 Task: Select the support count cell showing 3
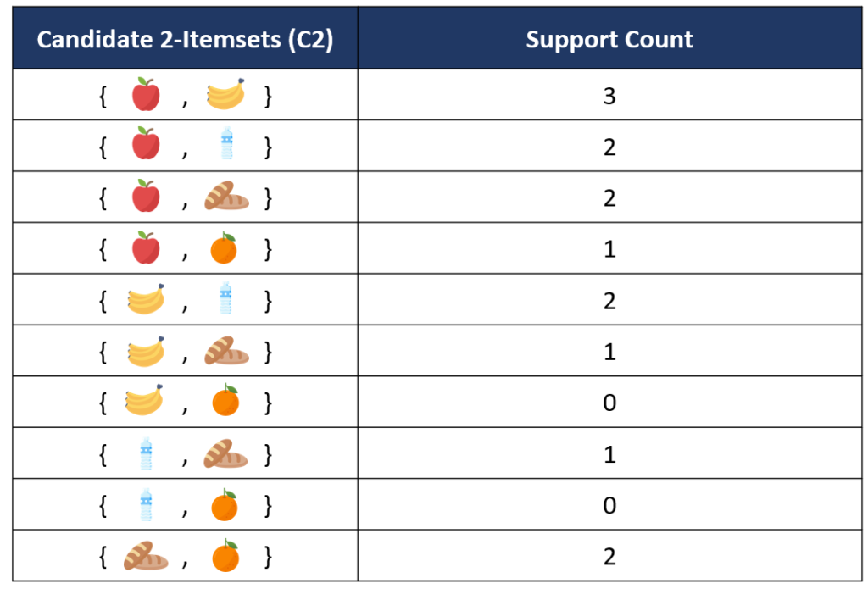609,96
